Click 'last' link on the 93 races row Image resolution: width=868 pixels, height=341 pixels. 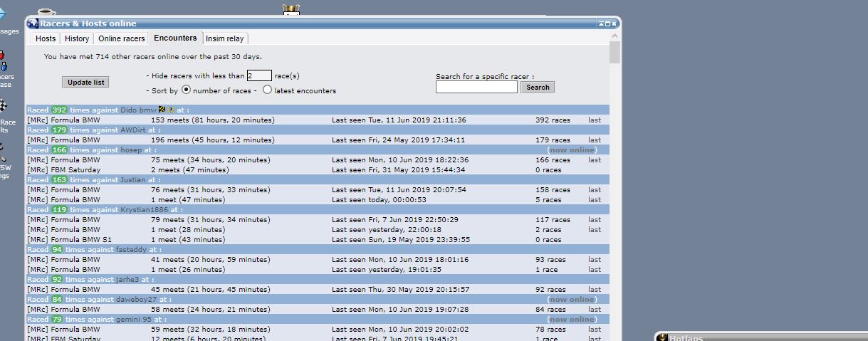pos(595,259)
